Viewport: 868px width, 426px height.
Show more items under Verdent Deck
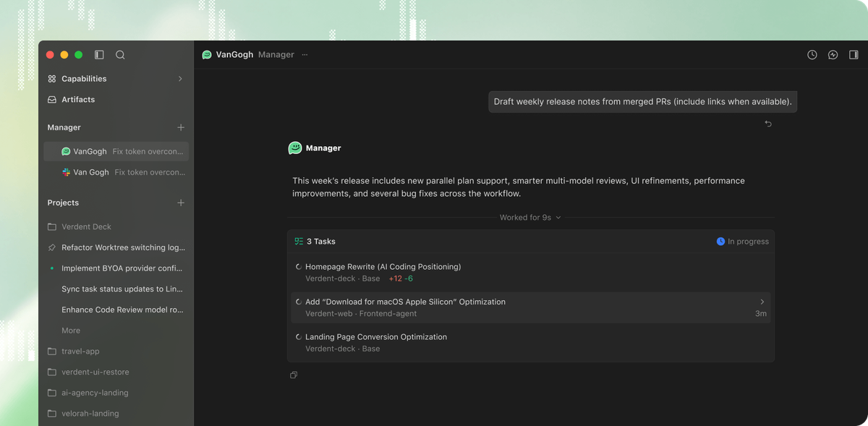(71, 331)
